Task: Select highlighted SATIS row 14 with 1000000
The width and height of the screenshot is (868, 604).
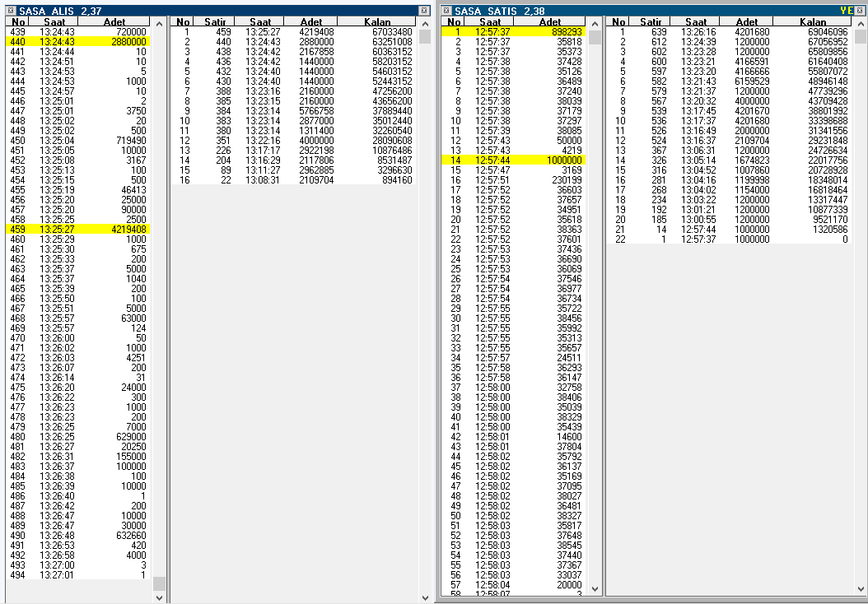Action: point(513,160)
